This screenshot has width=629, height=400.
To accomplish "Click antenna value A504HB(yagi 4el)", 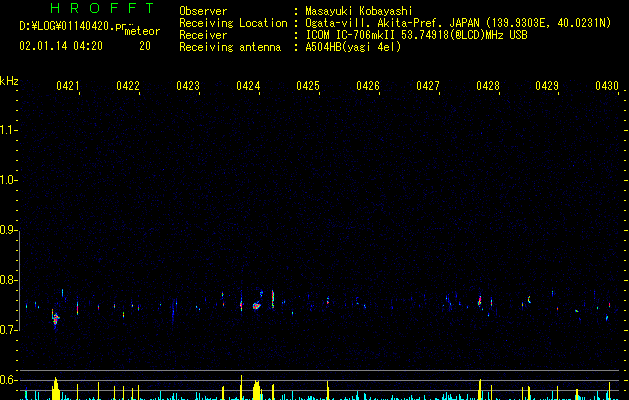I will point(353,47).
